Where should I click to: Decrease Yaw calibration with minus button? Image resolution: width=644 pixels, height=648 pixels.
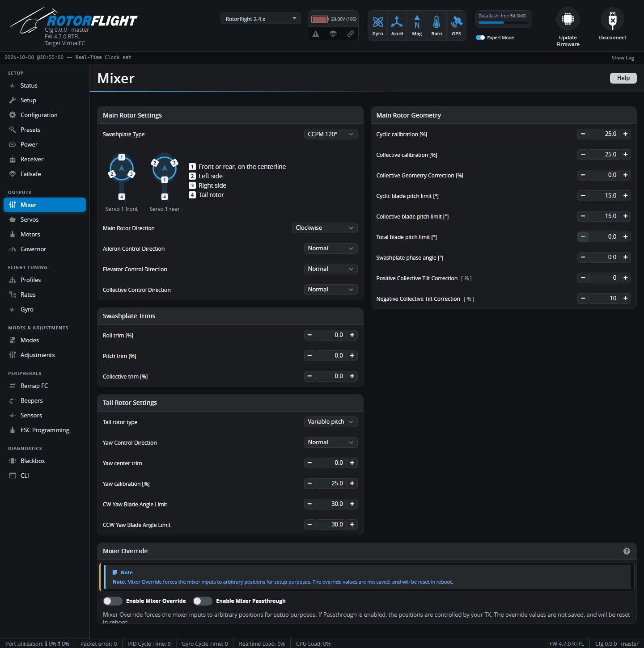(x=309, y=484)
